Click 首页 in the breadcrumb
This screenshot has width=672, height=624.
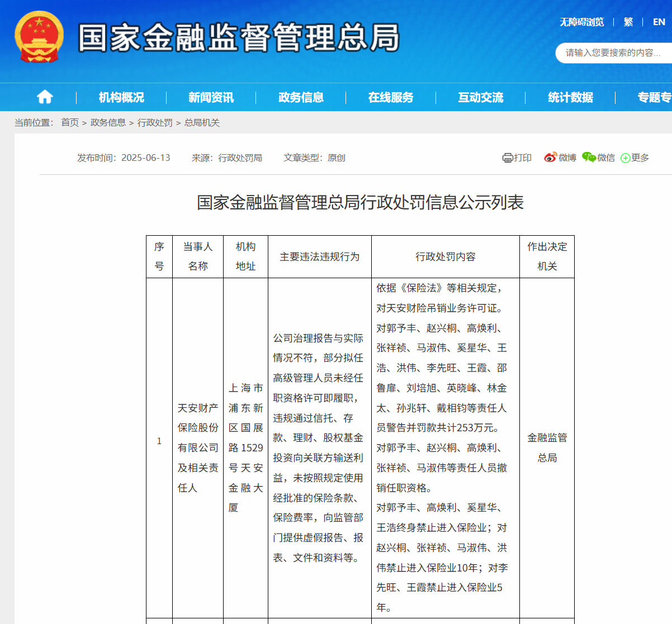point(70,122)
